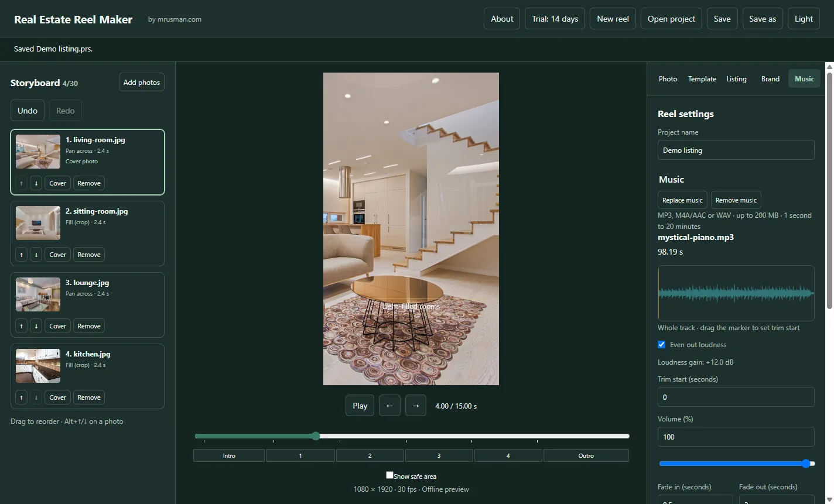834x504 pixels.
Task: Enable the Show safe area checkbox
Action: 389,475
